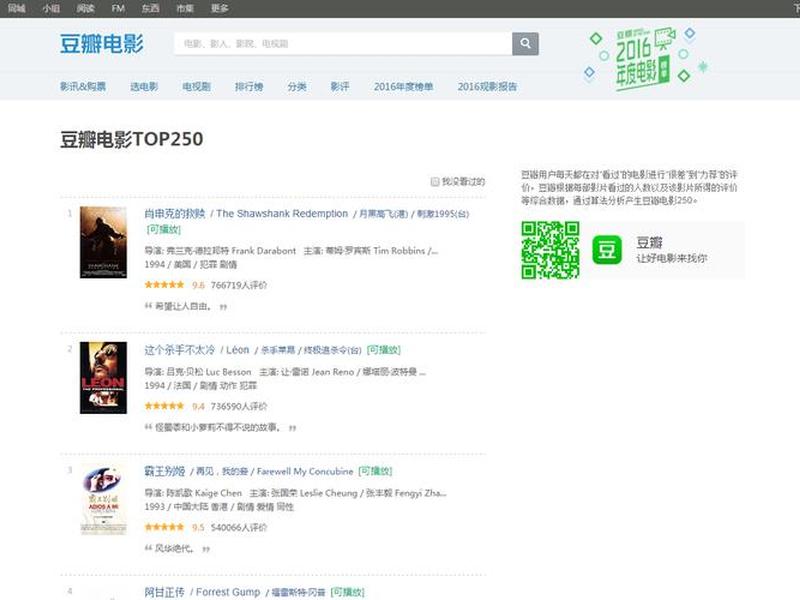Open FM in the top bar
Screen dimensions: 800x600
[118, 8]
